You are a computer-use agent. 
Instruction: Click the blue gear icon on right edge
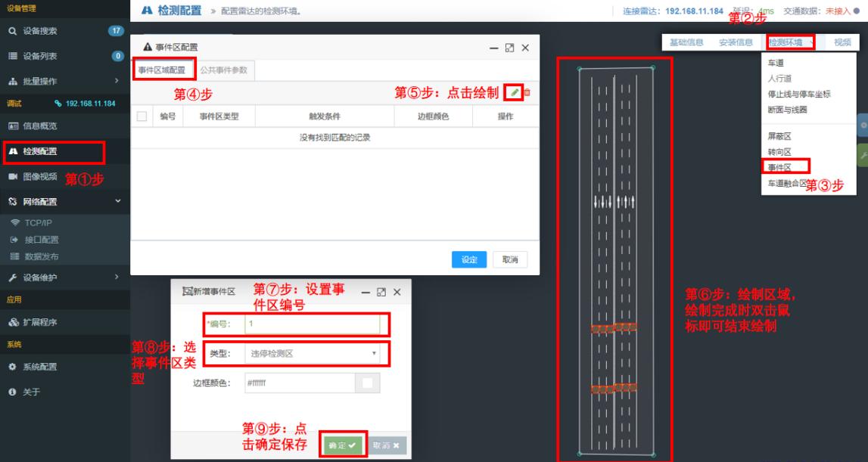pyautogui.click(x=865, y=123)
